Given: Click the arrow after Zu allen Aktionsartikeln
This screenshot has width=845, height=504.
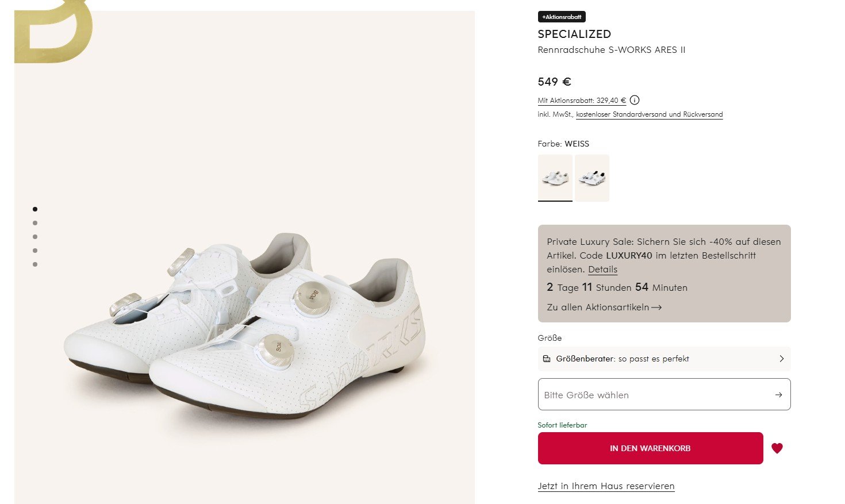Looking at the screenshot, I should pos(656,307).
